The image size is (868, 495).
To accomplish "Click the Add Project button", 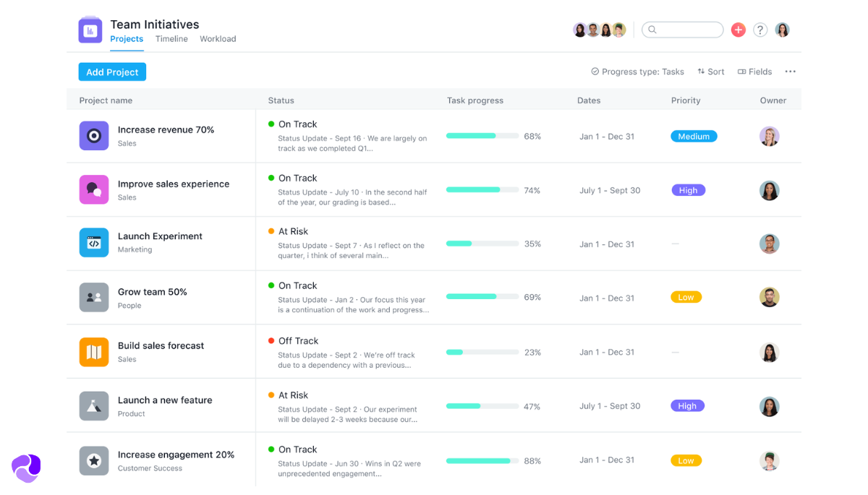I will (x=112, y=72).
